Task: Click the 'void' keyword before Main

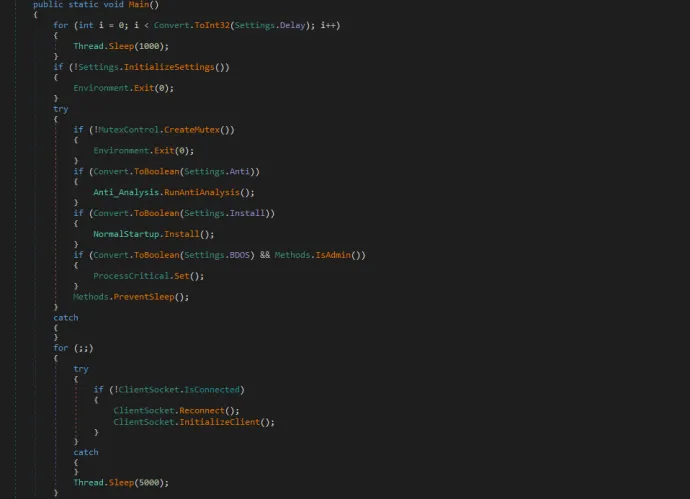Action: (114, 4)
